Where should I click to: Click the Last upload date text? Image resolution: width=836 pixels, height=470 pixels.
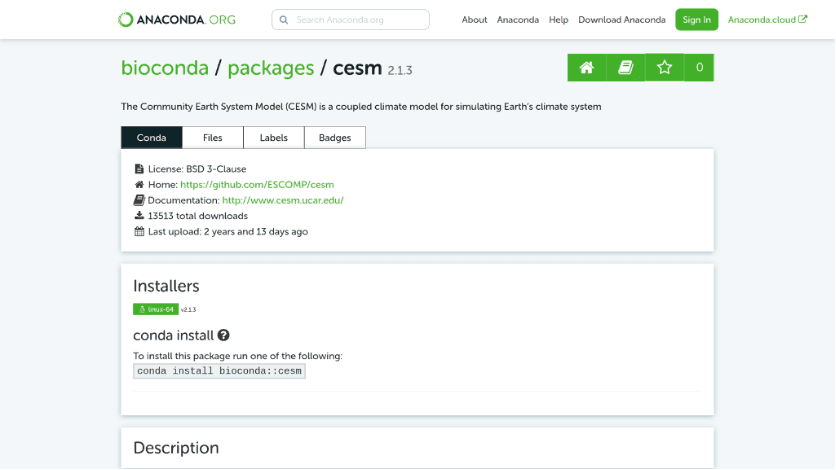pos(228,232)
